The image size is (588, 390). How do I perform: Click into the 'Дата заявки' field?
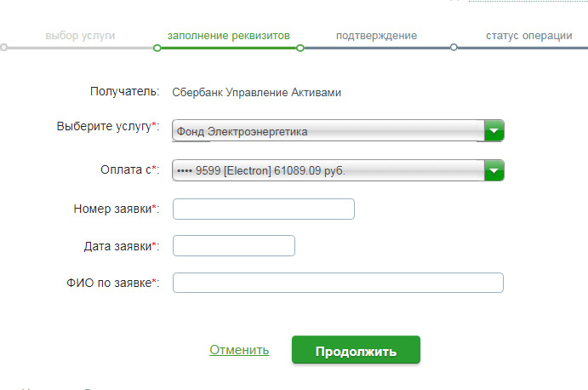coord(233,246)
